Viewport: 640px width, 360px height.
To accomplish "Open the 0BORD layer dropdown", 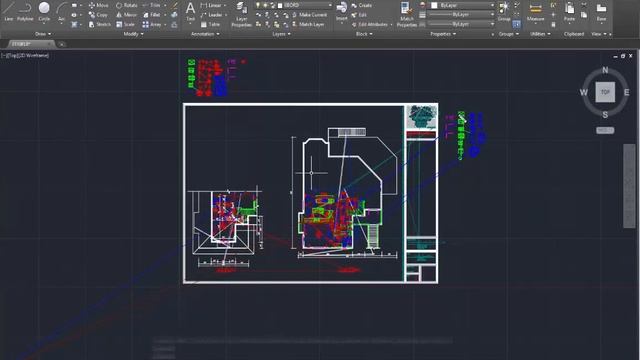I will [x=330, y=5].
